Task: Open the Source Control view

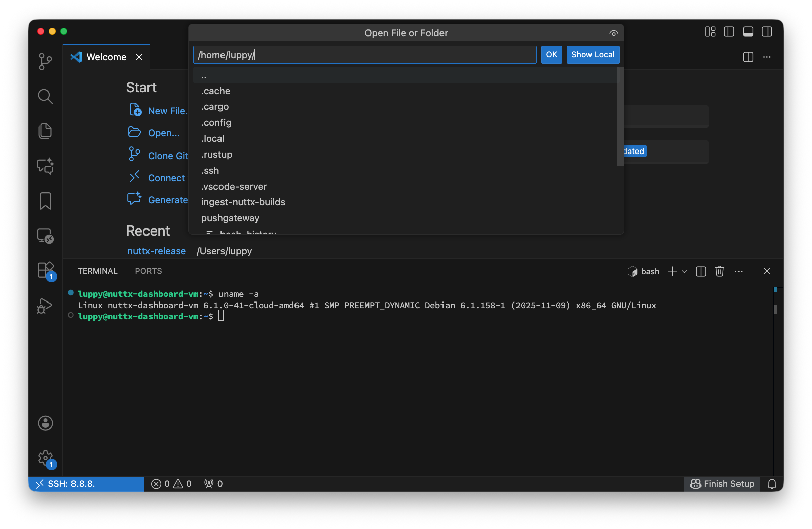Action: coord(45,62)
